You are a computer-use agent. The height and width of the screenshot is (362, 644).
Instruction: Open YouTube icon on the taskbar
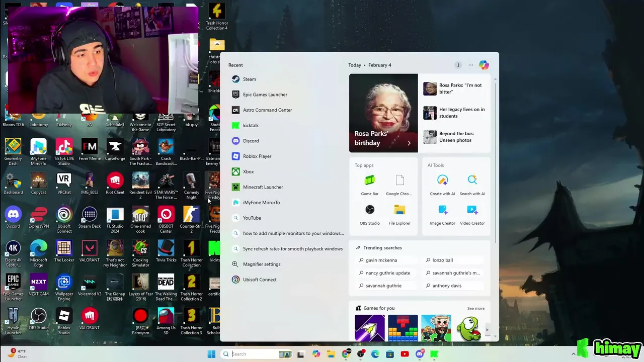pyautogui.click(x=405, y=354)
